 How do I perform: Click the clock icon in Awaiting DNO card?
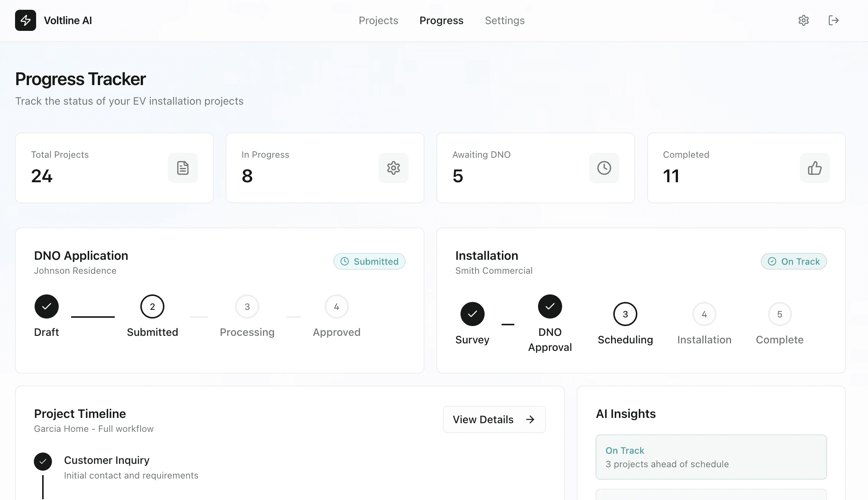tap(604, 168)
